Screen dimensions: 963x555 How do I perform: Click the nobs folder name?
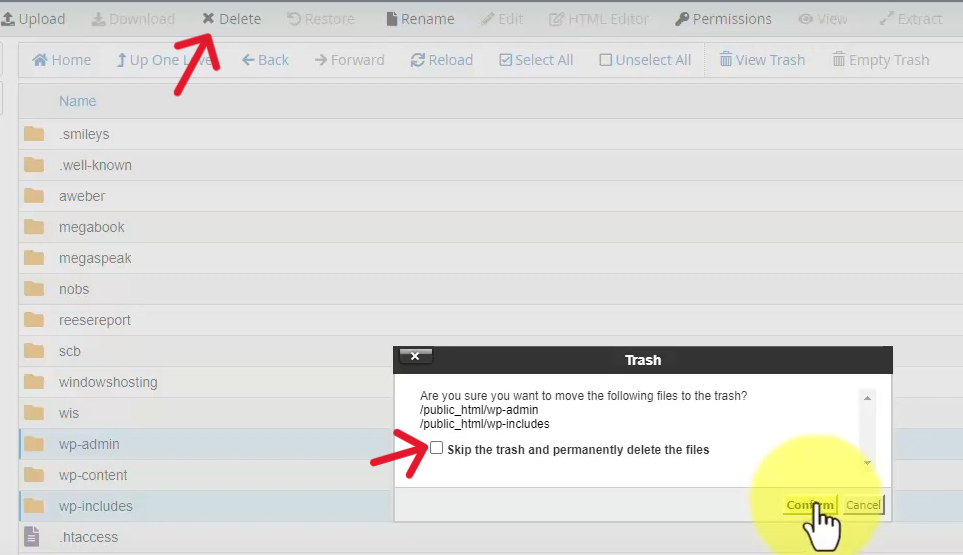pyautogui.click(x=74, y=289)
